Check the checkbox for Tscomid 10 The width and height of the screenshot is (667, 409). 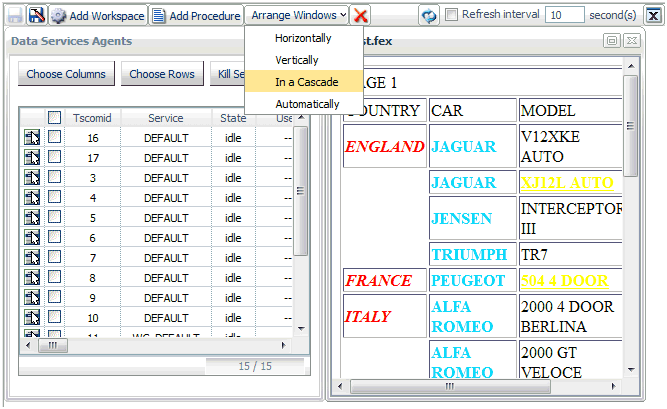point(54,317)
